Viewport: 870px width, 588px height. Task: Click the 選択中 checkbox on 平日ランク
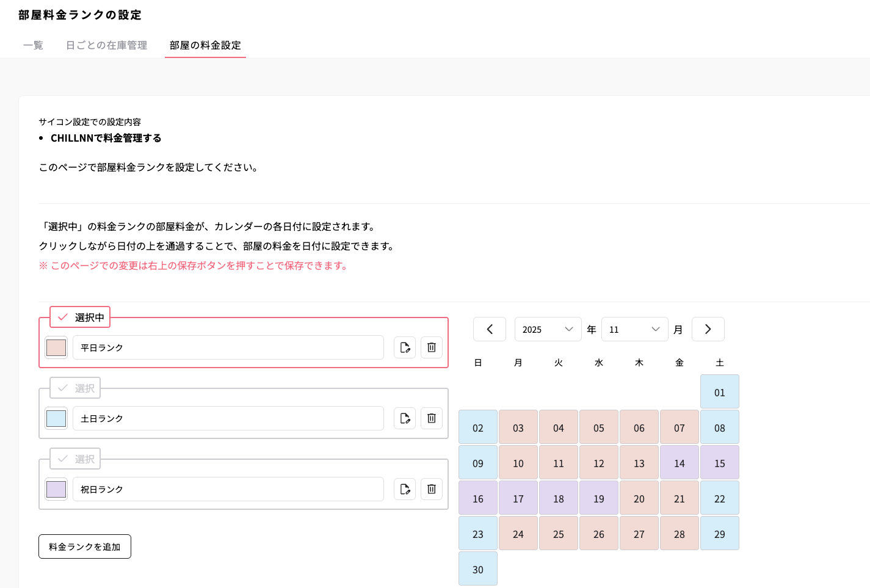(79, 317)
